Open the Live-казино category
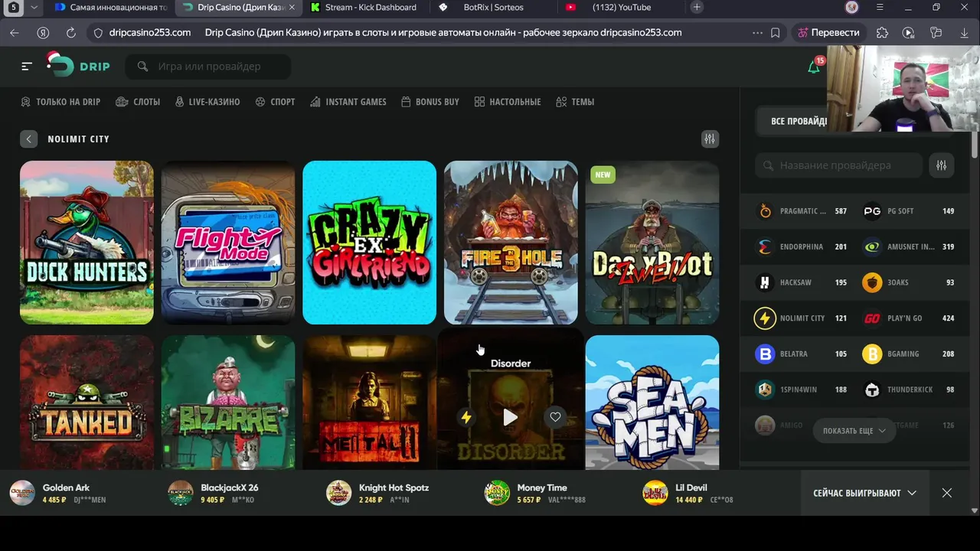This screenshot has height=551, width=980. [207, 102]
